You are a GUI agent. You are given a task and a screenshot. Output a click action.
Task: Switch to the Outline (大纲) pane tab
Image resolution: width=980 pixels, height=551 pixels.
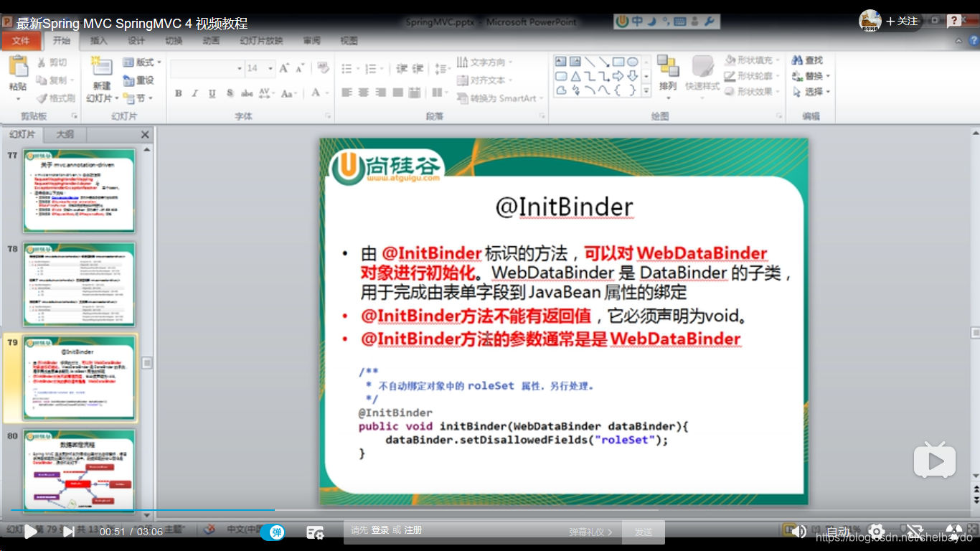click(65, 135)
